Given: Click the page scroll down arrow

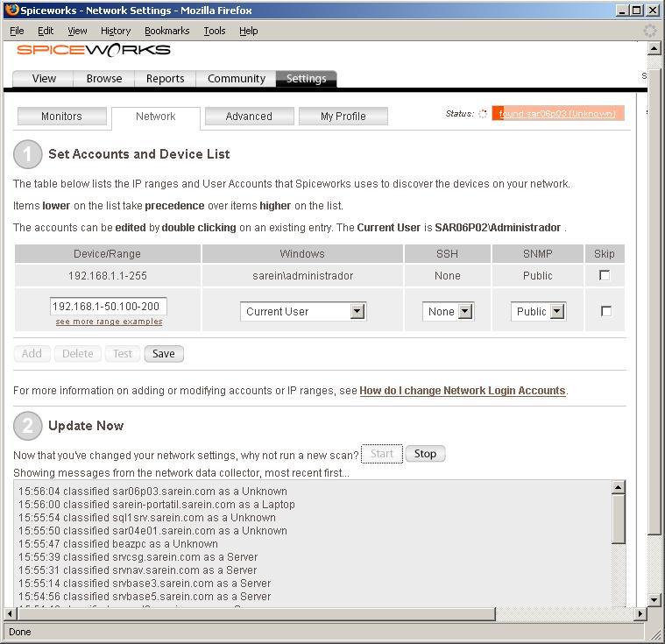Looking at the screenshot, I should [x=654, y=600].
